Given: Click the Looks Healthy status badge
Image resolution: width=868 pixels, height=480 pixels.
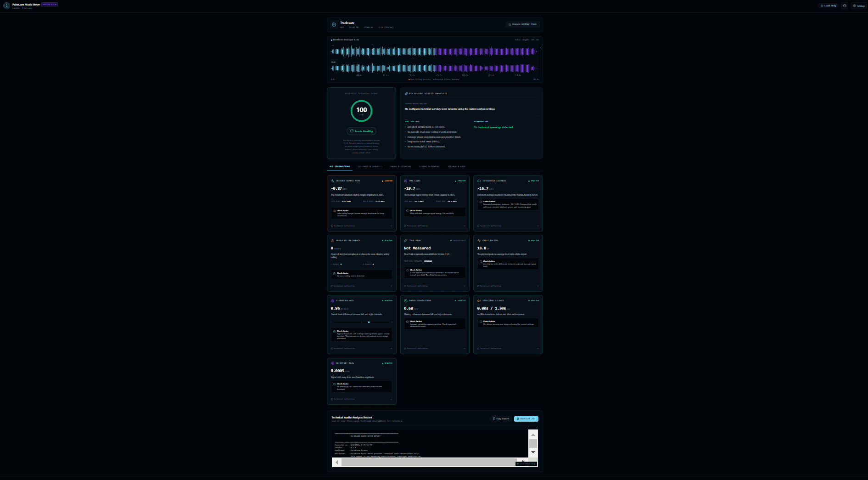Looking at the screenshot, I should point(362,131).
